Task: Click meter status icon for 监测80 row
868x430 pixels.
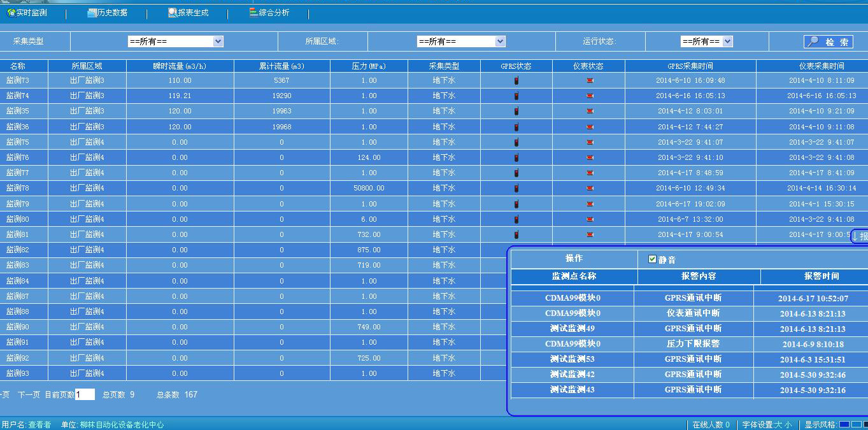Action: [590, 219]
